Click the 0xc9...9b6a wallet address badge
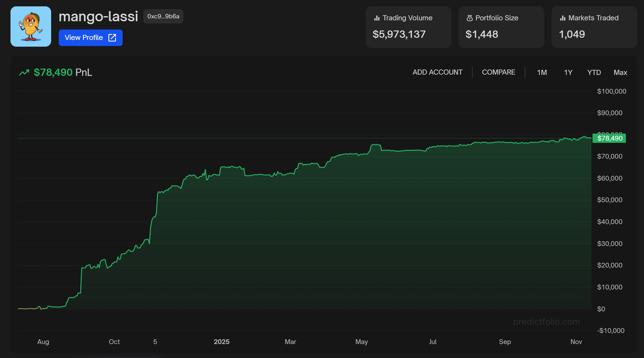This screenshot has height=358, width=644. click(163, 17)
